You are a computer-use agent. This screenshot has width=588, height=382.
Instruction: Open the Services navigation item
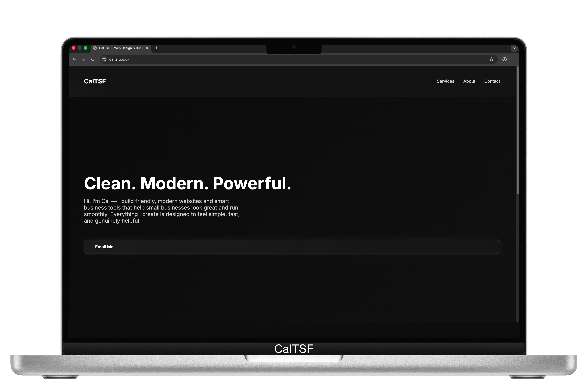445,81
